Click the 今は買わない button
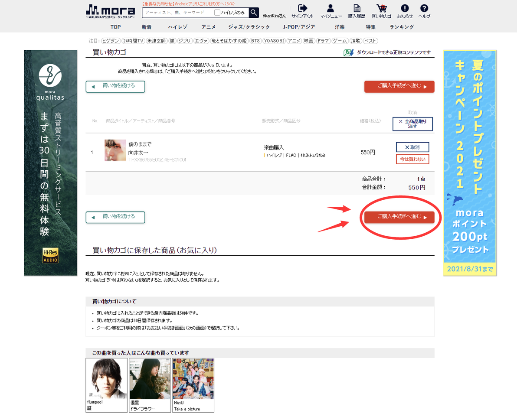Image resolution: width=517 pixels, height=420 pixels. click(412, 159)
